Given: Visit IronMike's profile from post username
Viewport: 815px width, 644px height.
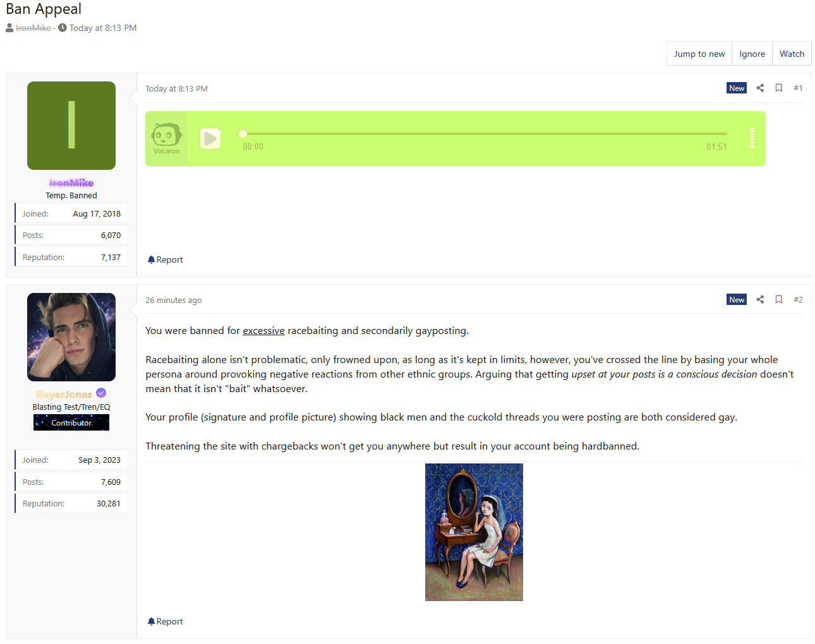Looking at the screenshot, I should point(71,182).
